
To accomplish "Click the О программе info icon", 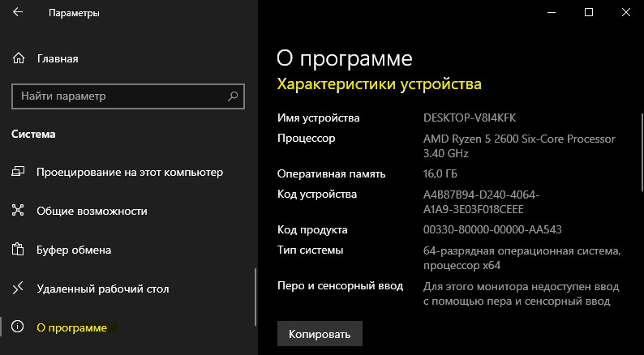I will (x=18, y=327).
